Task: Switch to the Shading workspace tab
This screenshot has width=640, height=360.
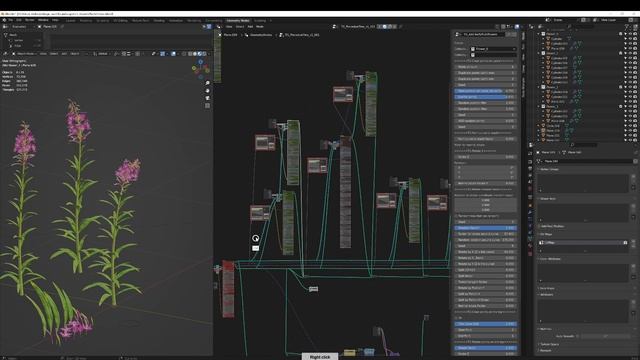Action: coord(159,20)
